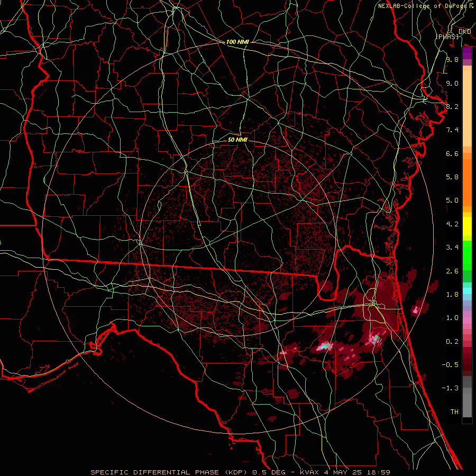Click the 8.2 scale value
Image resolution: width=476 pixels, height=476 pixels.
[x=452, y=106]
